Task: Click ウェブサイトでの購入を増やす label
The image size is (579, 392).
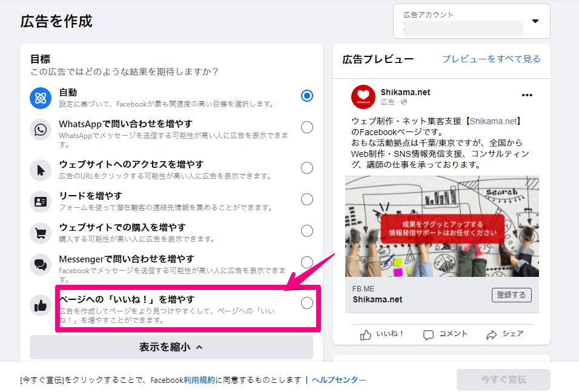Action: click(x=122, y=228)
